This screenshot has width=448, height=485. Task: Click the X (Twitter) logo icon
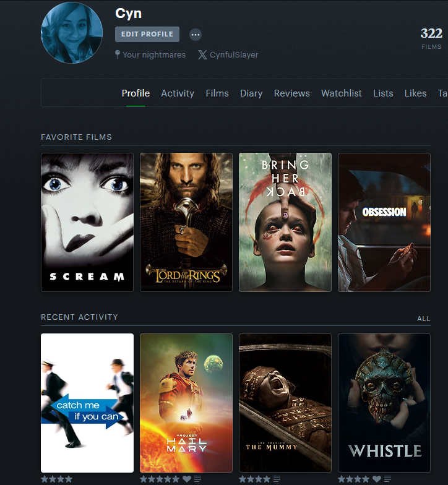(x=202, y=54)
